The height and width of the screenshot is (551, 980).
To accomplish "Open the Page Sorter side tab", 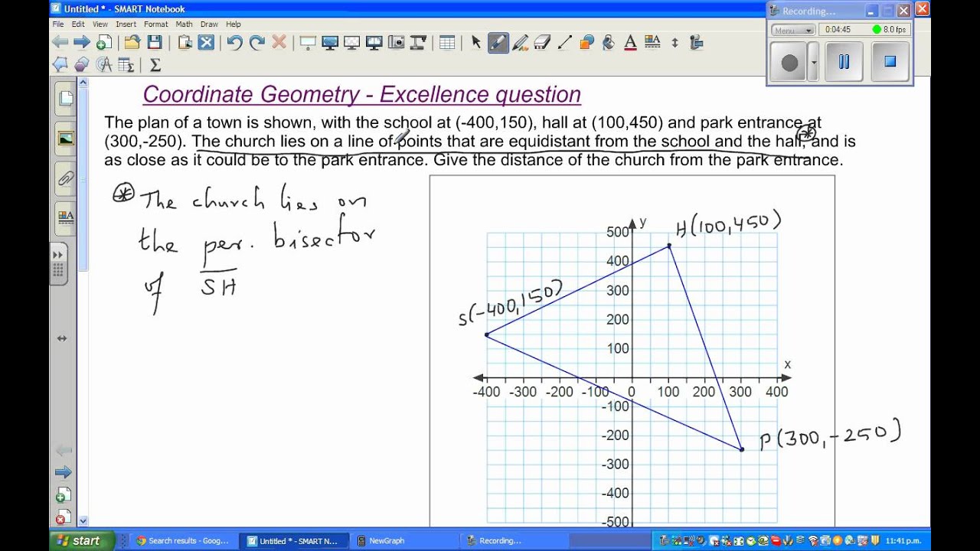I will tap(66, 98).
